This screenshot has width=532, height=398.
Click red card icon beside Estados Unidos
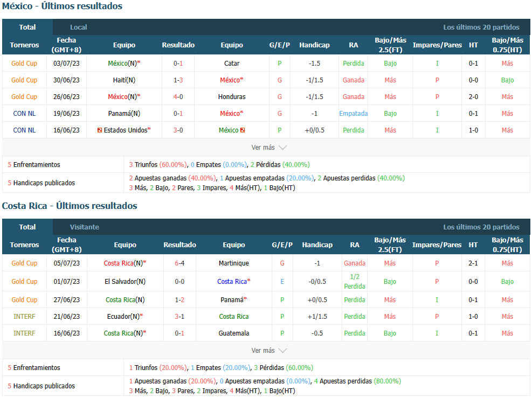pyautogui.click(x=100, y=130)
